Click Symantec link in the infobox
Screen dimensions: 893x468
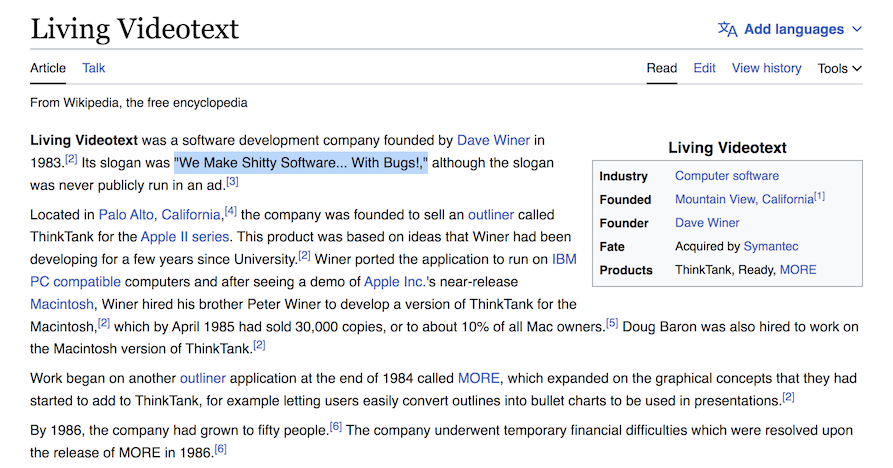point(771,246)
